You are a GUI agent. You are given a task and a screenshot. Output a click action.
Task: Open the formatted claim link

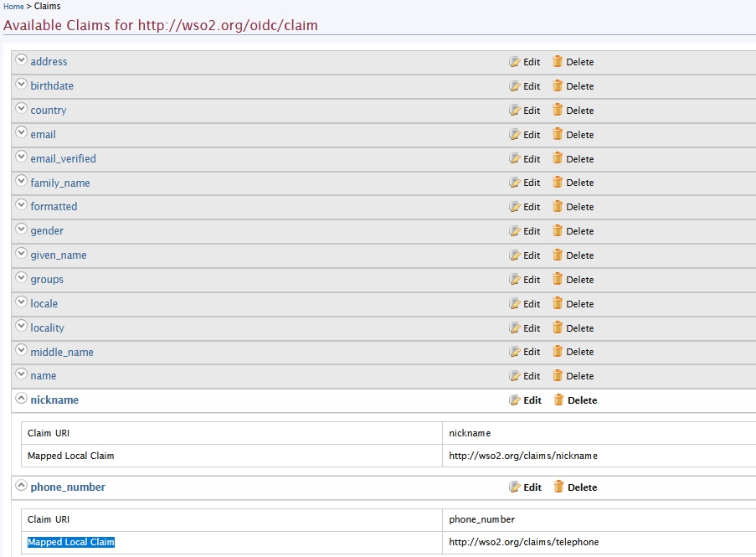point(54,207)
